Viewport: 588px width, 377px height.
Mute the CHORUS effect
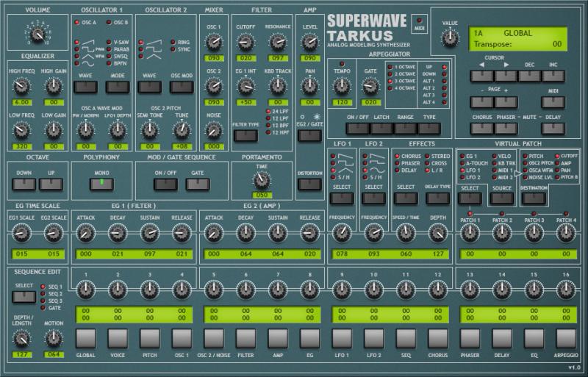[482, 129]
